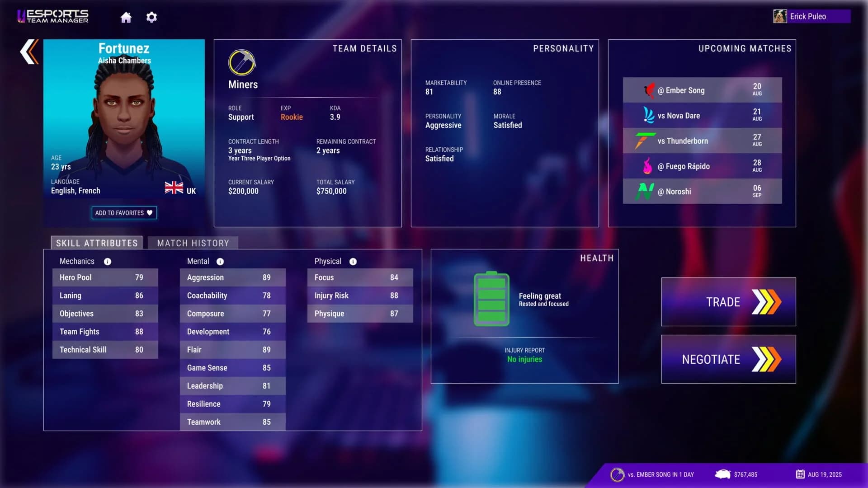Open the Settings gear menu
The height and width of the screenshot is (488, 868).
151,17
